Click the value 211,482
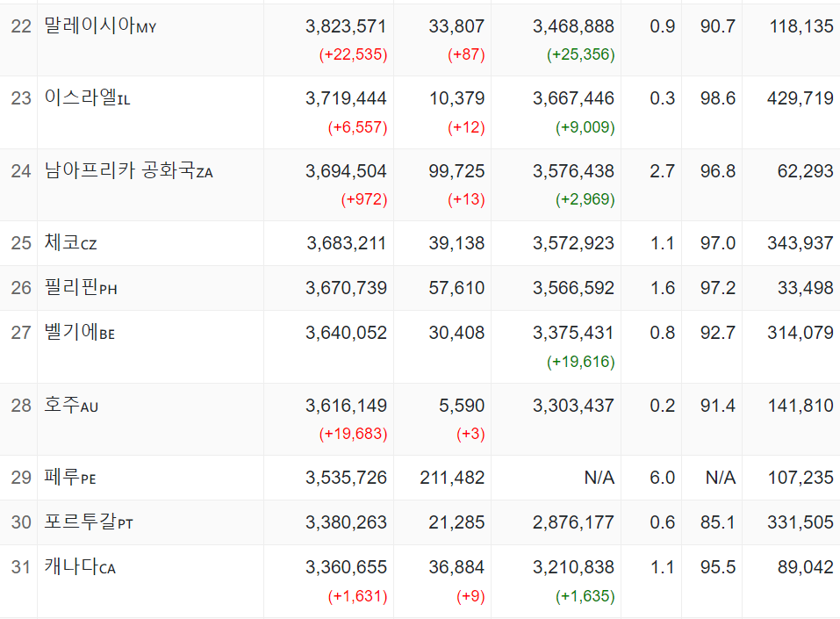 click(452, 478)
